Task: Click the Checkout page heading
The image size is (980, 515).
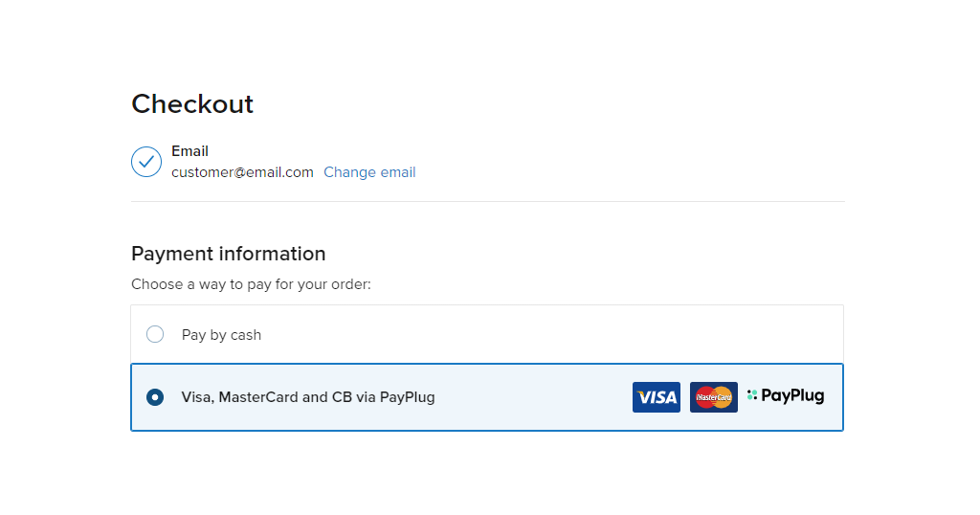Action: point(192,103)
